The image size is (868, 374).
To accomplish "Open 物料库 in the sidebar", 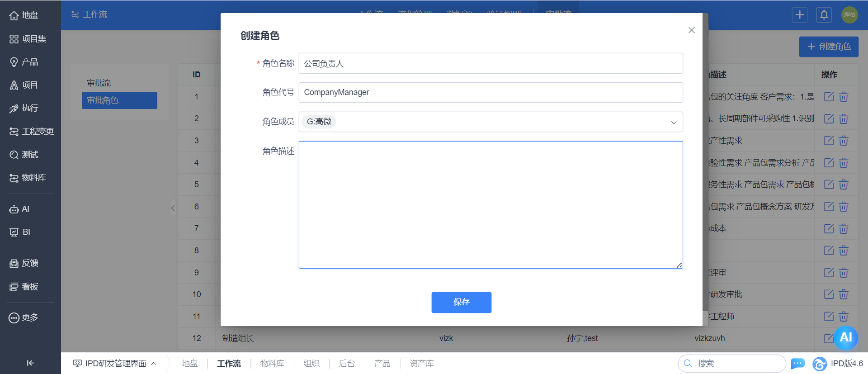I will point(30,178).
